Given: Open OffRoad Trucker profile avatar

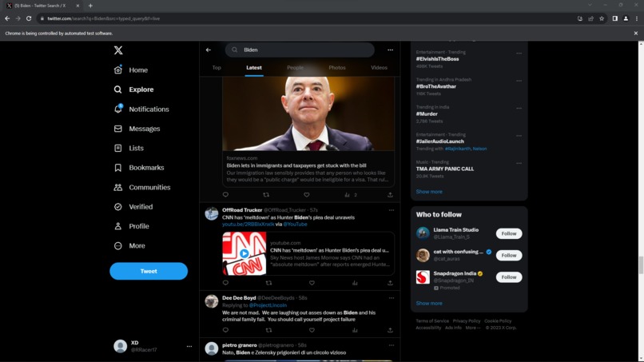Looking at the screenshot, I should [212, 213].
